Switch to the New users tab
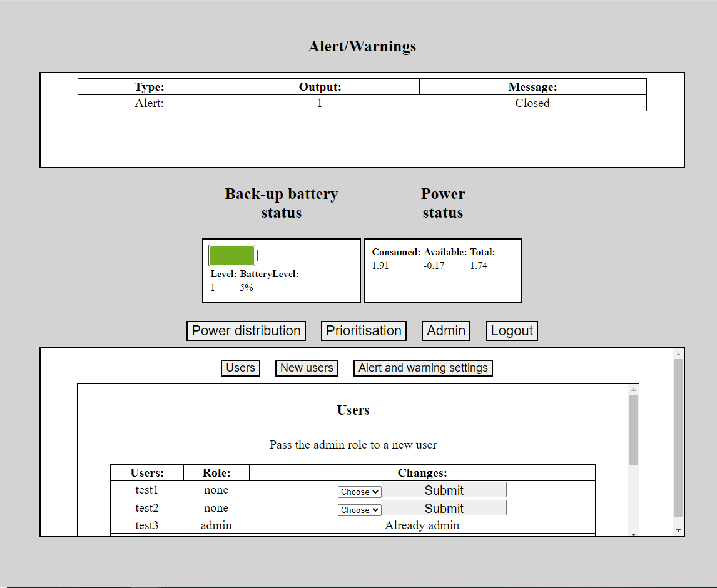 tap(307, 368)
